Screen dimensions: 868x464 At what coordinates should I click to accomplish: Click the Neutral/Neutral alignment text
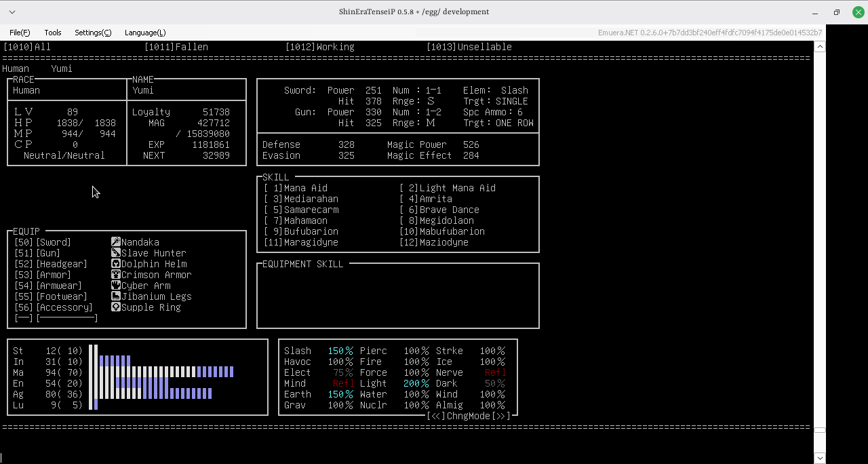[x=64, y=155]
